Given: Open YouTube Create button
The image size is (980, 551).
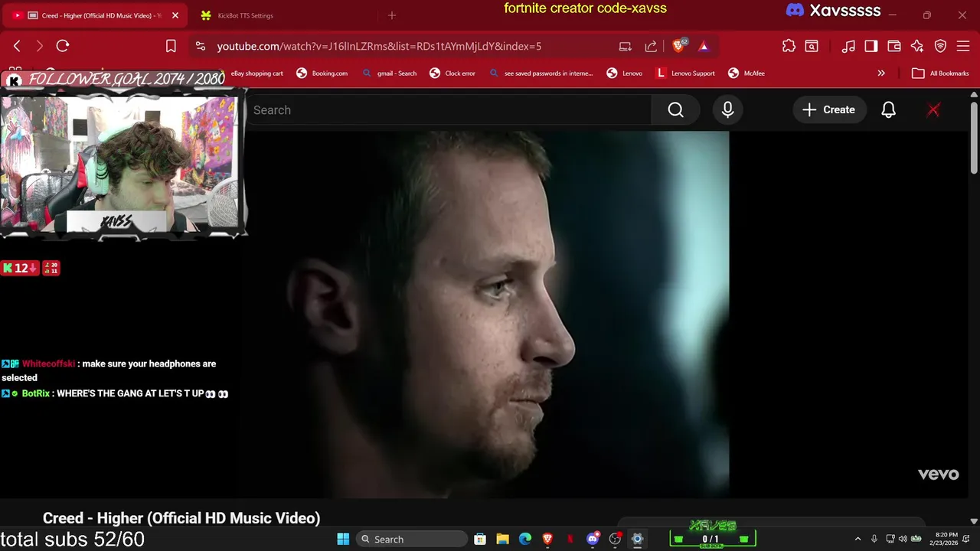Looking at the screenshot, I should tap(829, 110).
